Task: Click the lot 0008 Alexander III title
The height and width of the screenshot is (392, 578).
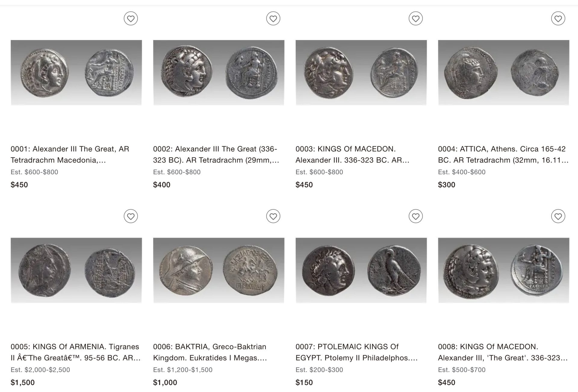Action: [x=502, y=352]
